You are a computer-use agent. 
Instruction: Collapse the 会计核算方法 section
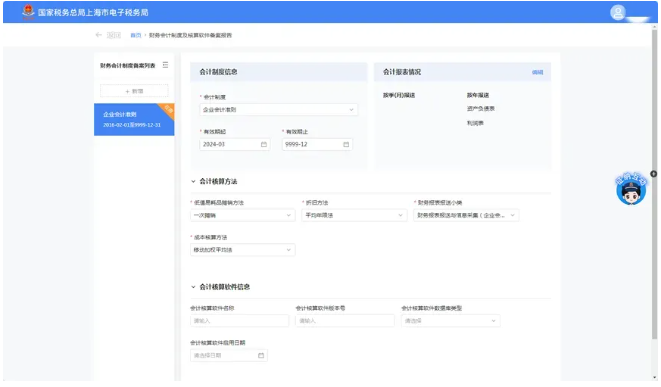coord(193,181)
